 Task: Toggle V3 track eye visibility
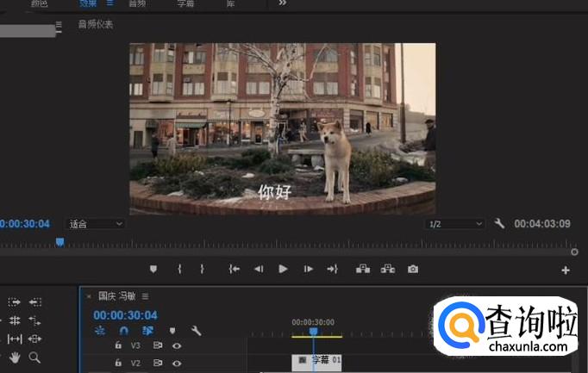177,345
